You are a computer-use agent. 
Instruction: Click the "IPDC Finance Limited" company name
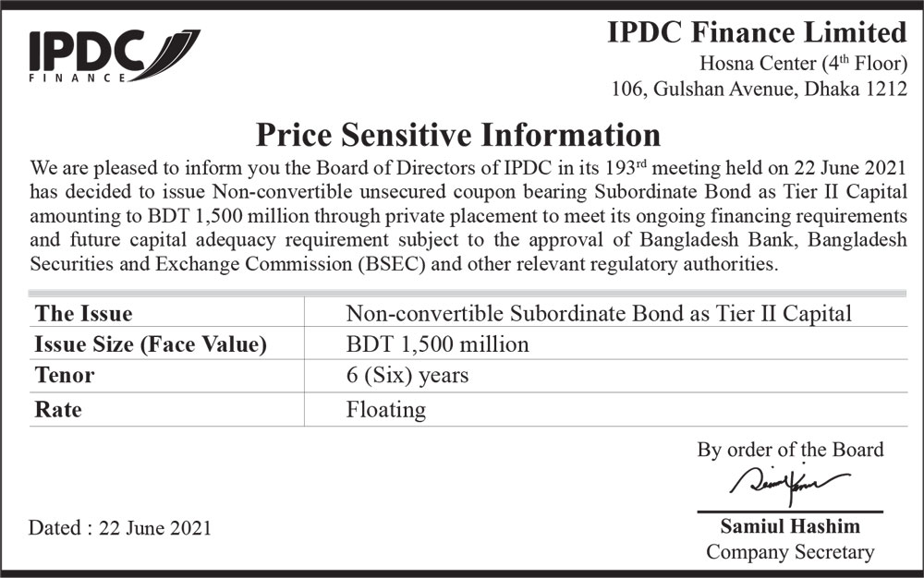(x=757, y=33)
